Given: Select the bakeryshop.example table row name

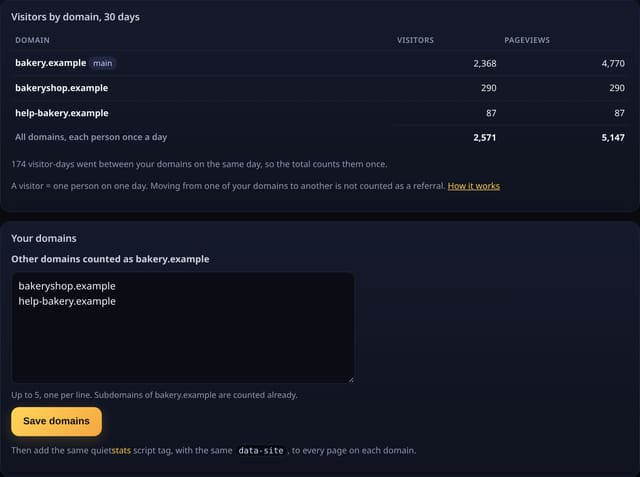Looking at the screenshot, I should click(x=62, y=88).
